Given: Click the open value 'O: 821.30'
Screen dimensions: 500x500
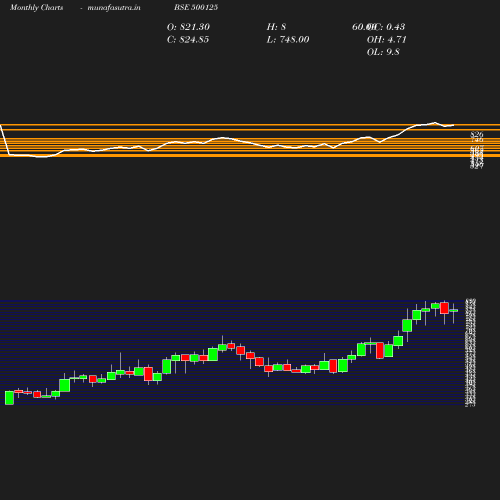Looking at the screenshot, I should [188, 27].
